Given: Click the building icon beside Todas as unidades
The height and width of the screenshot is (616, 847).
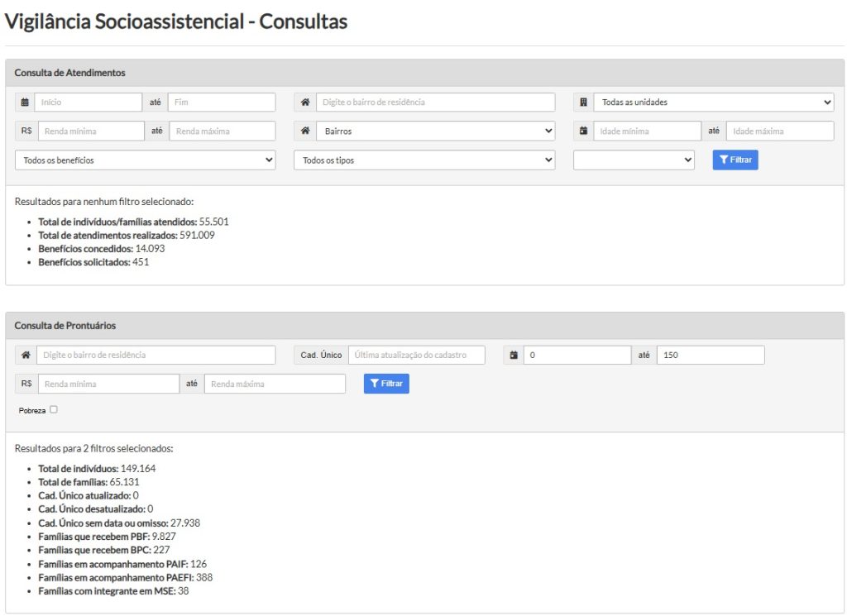Looking at the screenshot, I should (x=583, y=102).
